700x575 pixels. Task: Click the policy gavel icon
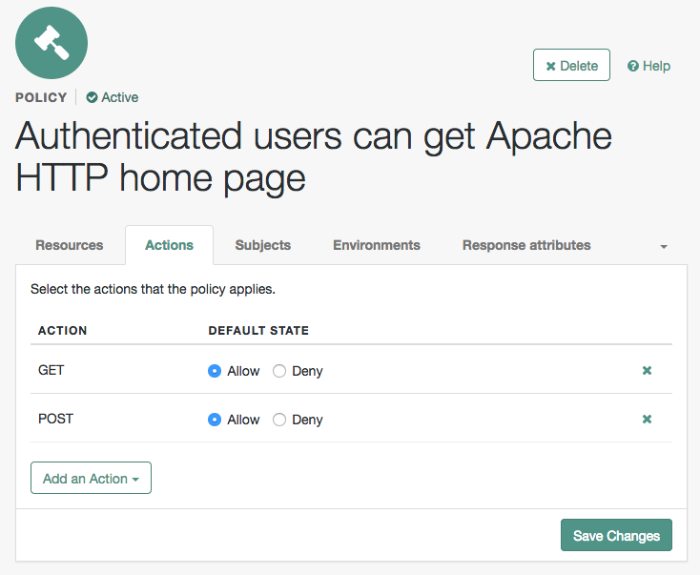[x=51, y=43]
